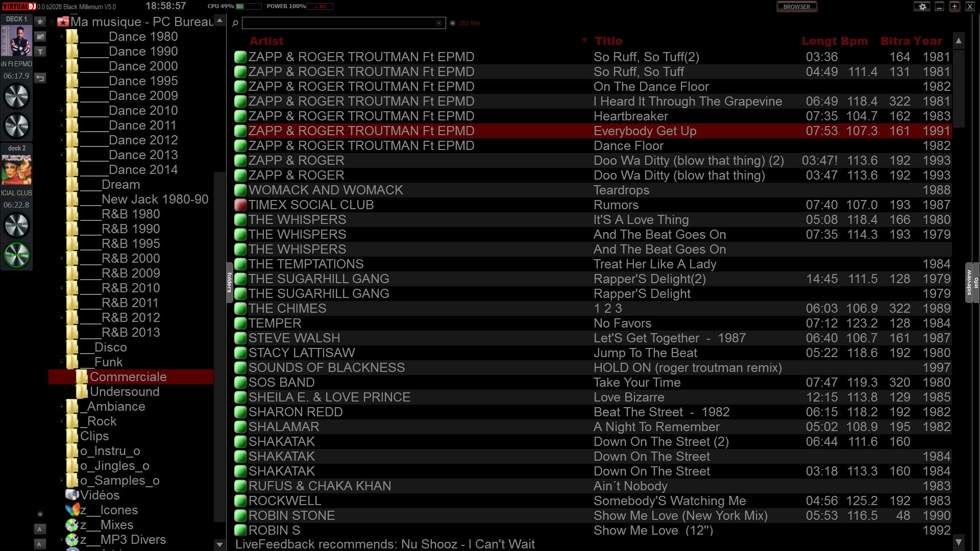Click the deck 2 Rumors album cover
The height and width of the screenshot is (551, 980).
coord(17,169)
